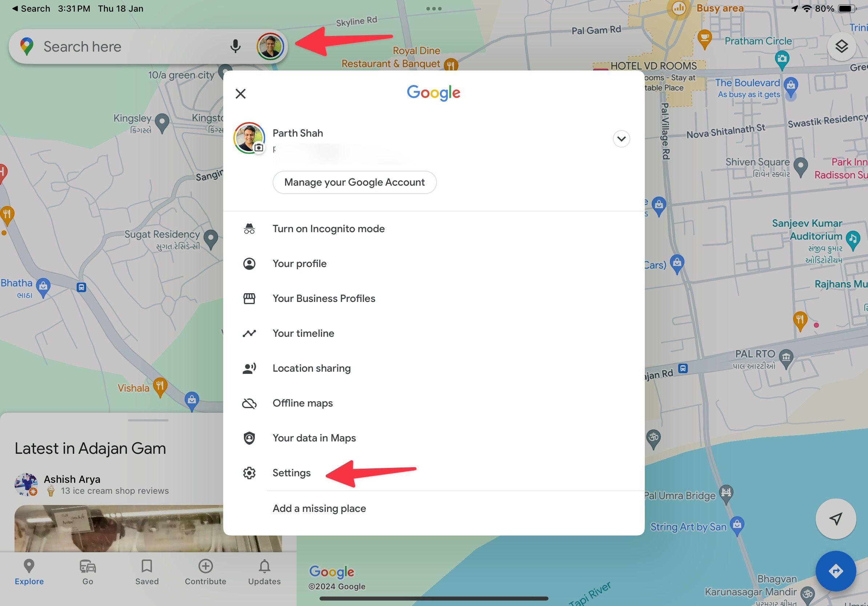Toggle Turn on Incognito mode
868x606 pixels.
[329, 228]
